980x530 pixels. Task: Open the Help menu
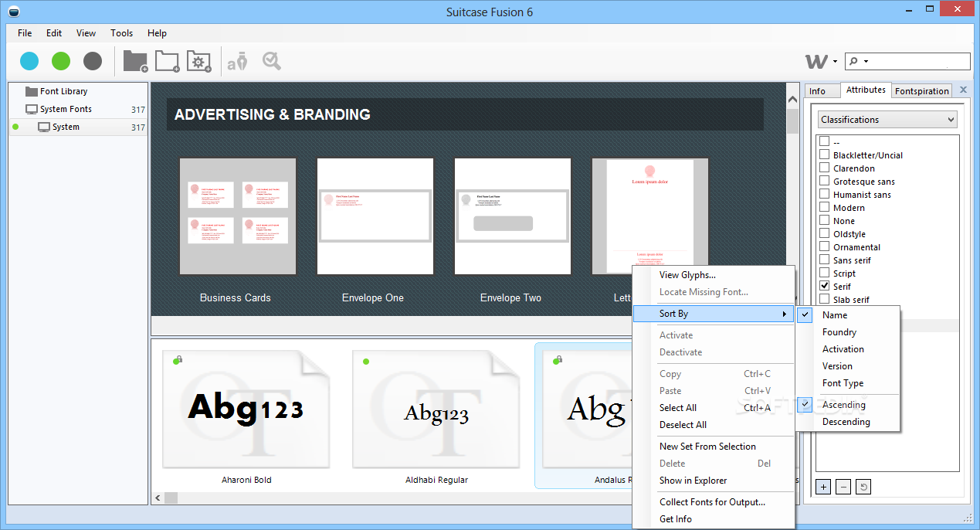click(x=158, y=33)
